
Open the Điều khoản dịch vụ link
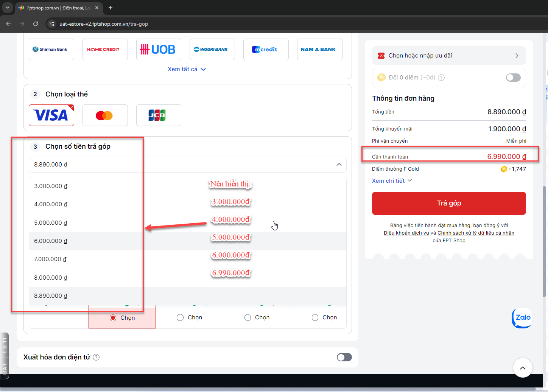coord(406,233)
